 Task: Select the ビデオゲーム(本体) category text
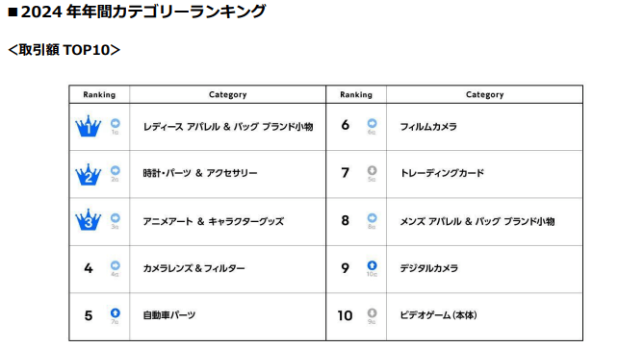point(439,315)
